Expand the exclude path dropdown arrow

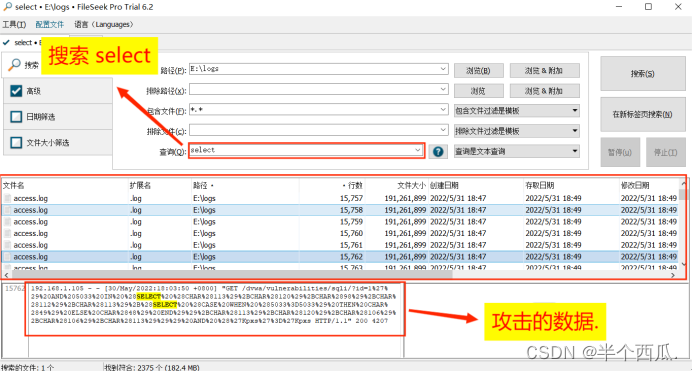pos(443,89)
